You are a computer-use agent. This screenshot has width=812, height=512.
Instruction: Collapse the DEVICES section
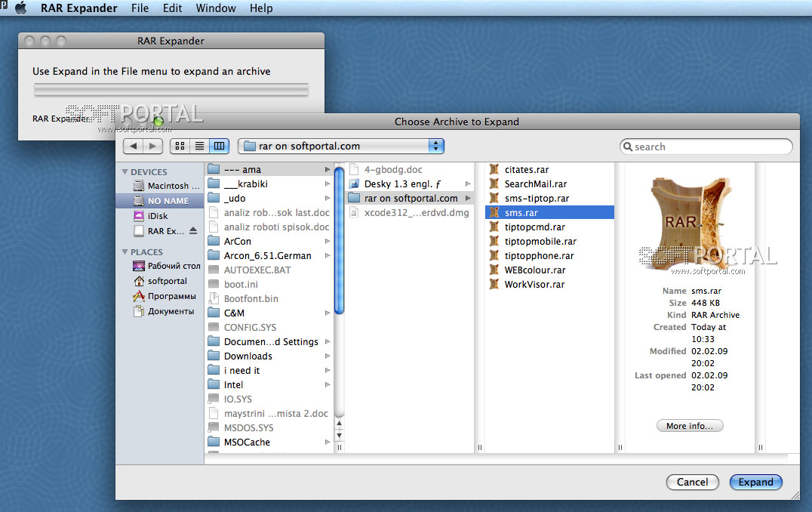click(x=125, y=171)
